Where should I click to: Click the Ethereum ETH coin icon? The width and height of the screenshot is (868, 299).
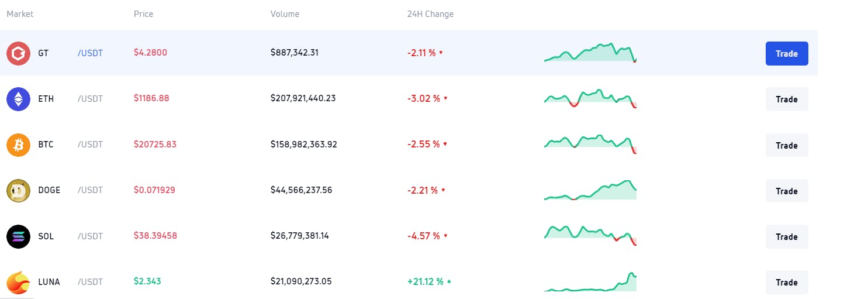(18, 99)
